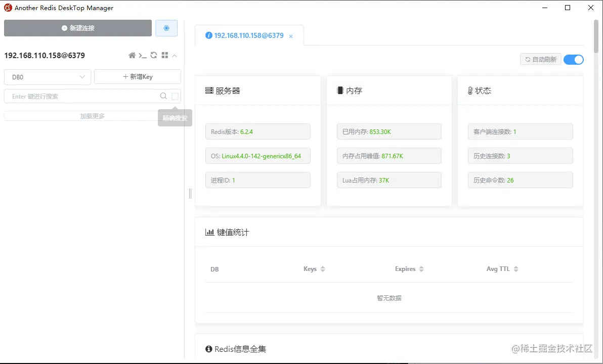
Task: Click the OS Linux4.4.0-142-genericx86_64 field
Action: (257, 156)
